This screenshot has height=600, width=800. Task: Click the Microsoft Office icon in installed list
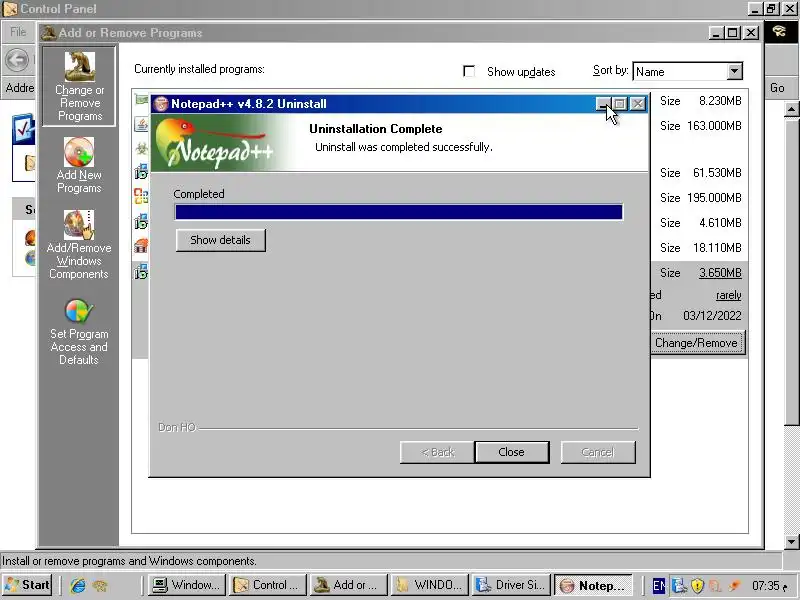coord(141,196)
